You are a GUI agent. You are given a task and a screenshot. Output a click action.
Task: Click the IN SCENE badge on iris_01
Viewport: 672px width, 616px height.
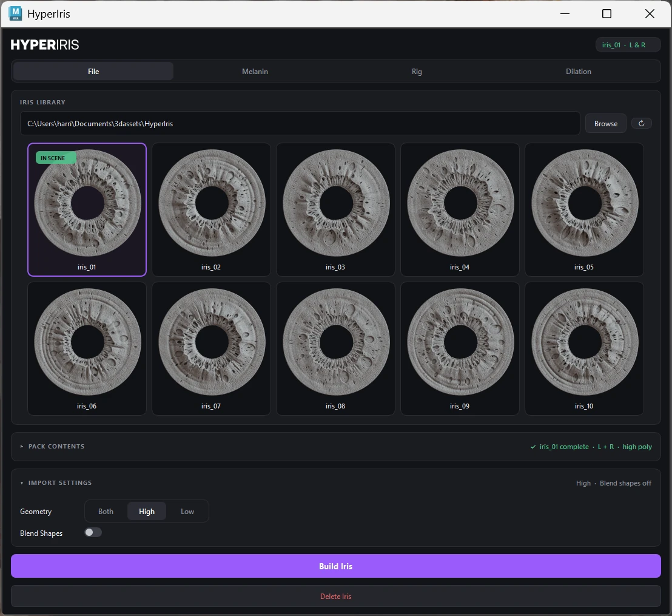(56, 158)
